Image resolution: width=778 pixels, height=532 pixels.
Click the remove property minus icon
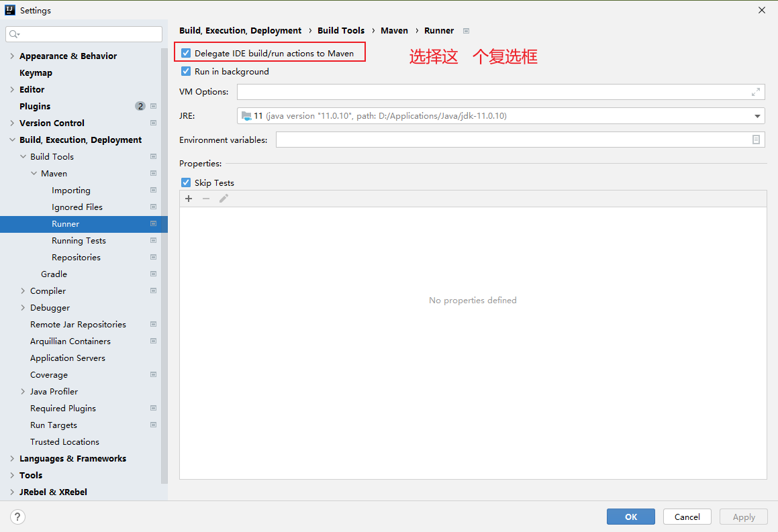[x=206, y=199]
